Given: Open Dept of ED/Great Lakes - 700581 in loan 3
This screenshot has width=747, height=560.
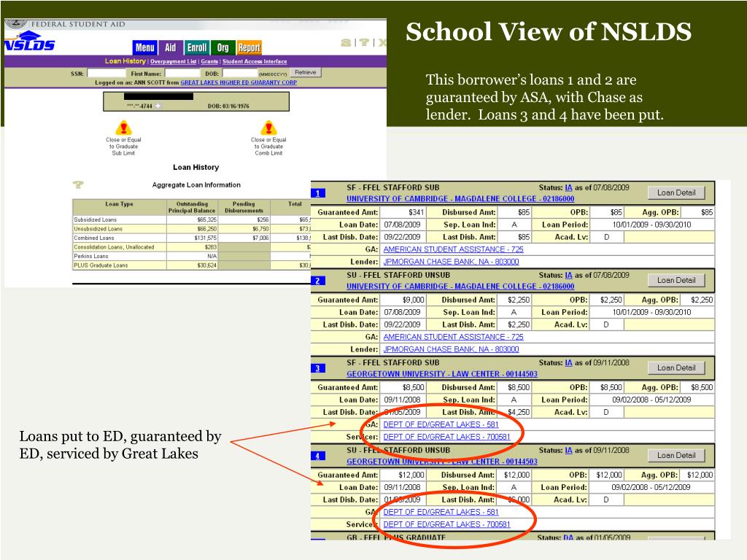Looking at the screenshot, I should click(446, 437).
